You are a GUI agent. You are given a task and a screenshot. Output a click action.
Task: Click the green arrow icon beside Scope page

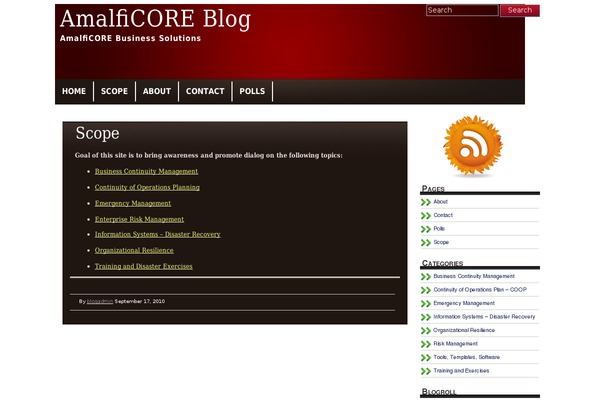pyautogui.click(x=426, y=243)
